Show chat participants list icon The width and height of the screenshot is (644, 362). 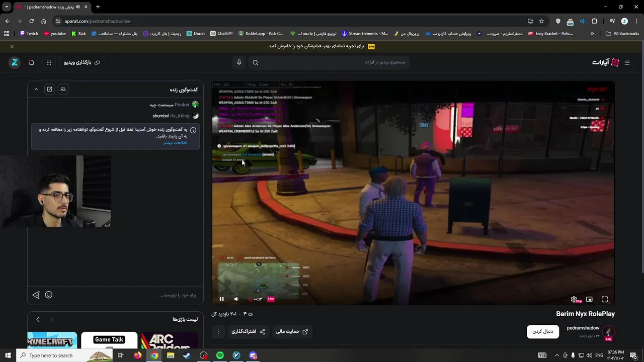click(x=63, y=89)
